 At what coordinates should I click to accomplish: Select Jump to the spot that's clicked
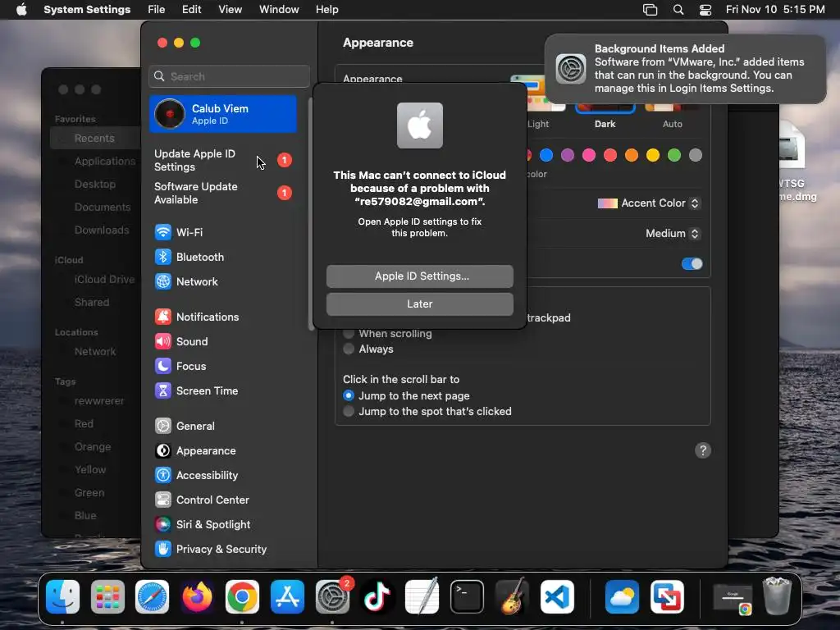point(349,412)
